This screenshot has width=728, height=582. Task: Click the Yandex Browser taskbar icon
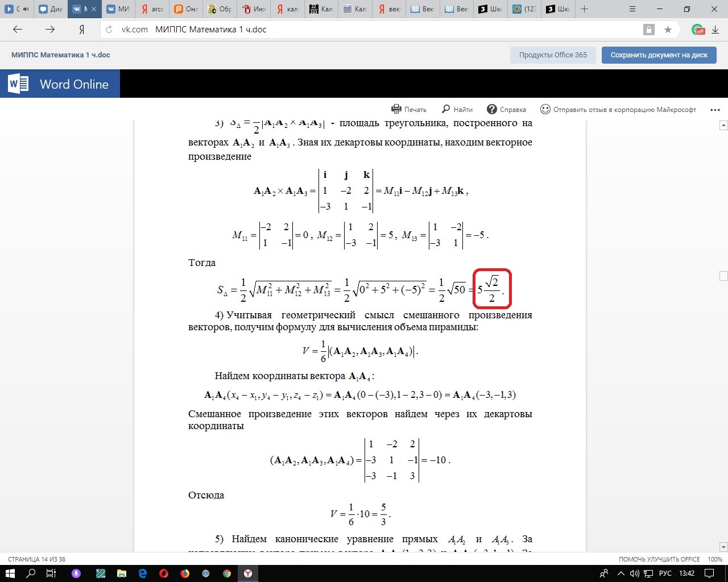248,573
